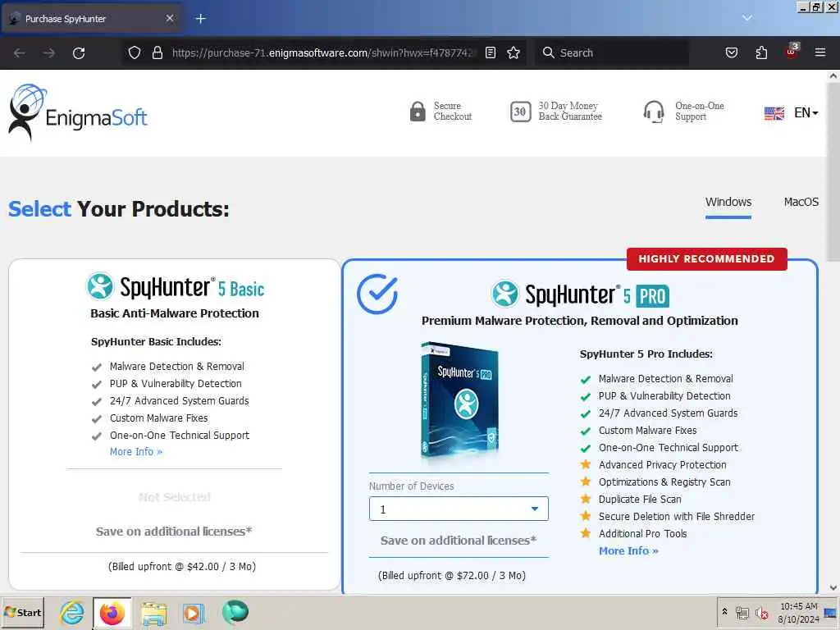Viewport: 840px width, 630px height.
Task: Click the scrollbar down arrow
Action: coord(833,587)
